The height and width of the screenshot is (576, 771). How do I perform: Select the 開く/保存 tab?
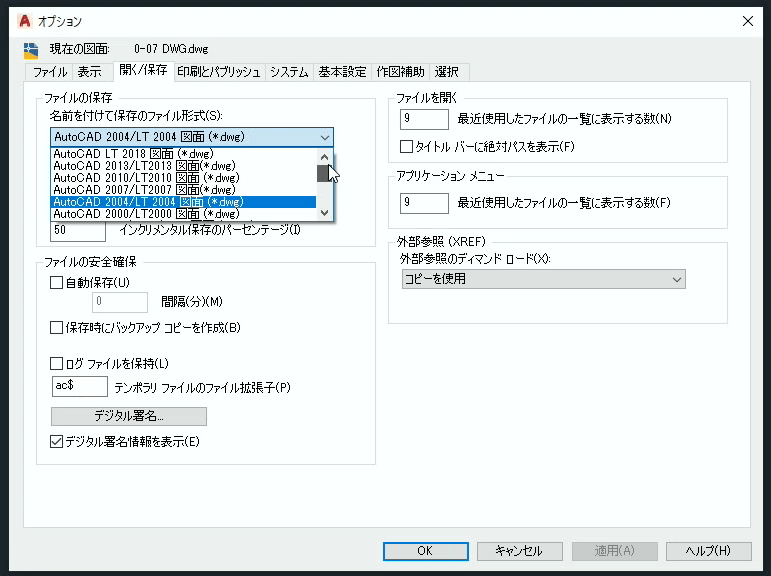pos(143,70)
